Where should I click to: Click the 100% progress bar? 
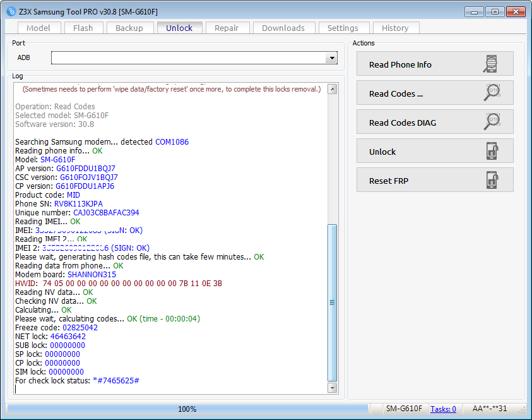[187, 409]
